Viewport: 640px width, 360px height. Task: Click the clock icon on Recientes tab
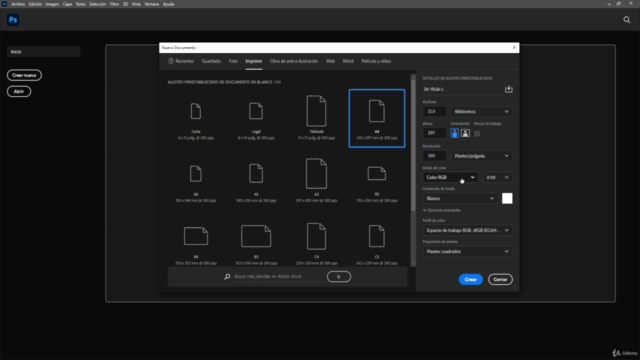click(171, 61)
